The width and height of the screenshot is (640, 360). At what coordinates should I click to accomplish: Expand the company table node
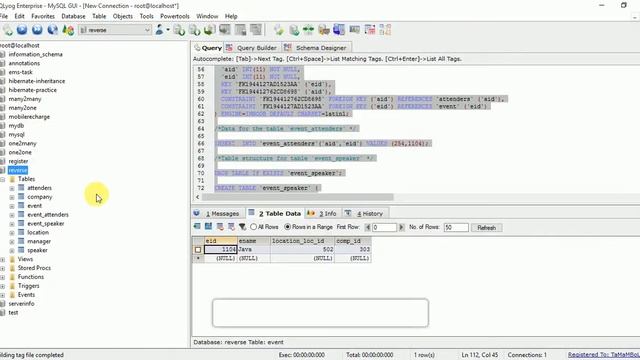tap(12, 197)
